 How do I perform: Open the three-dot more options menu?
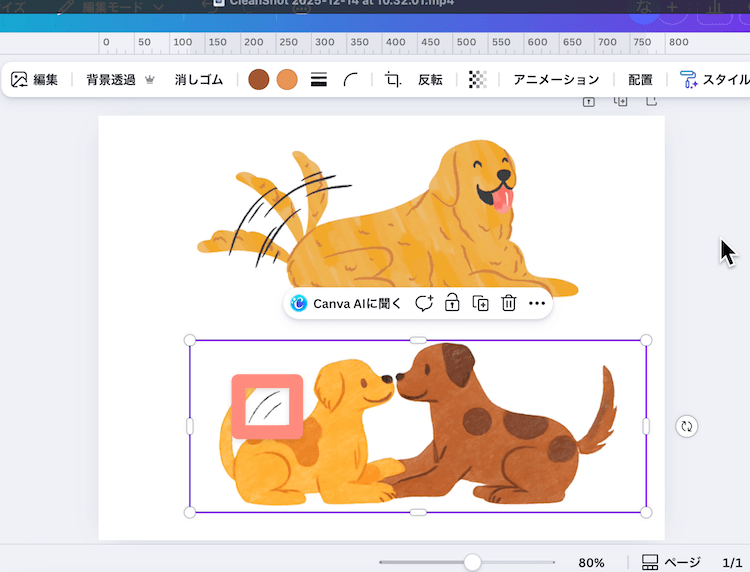click(x=537, y=303)
